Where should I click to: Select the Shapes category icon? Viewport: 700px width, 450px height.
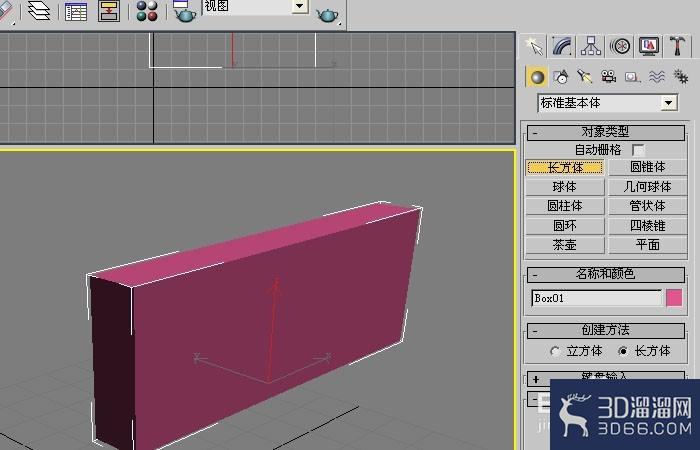[x=561, y=77]
